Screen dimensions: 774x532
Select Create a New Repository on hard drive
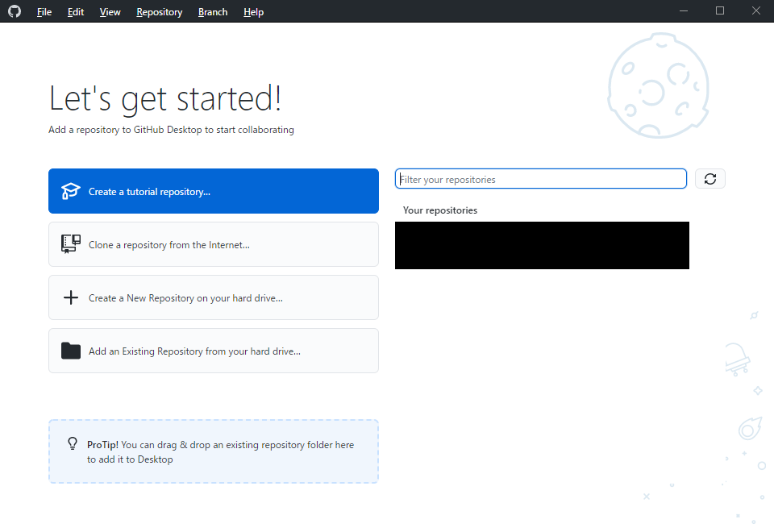click(213, 297)
